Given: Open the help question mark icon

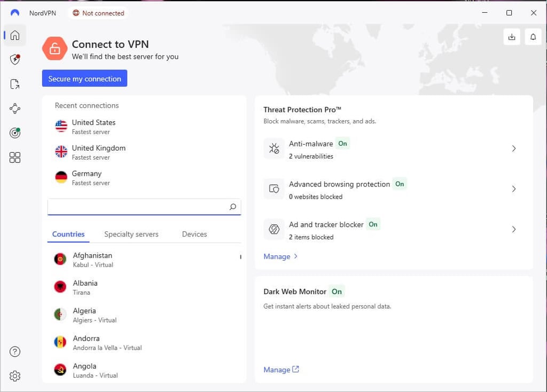Looking at the screenshot, I should [x=15, y=351].
